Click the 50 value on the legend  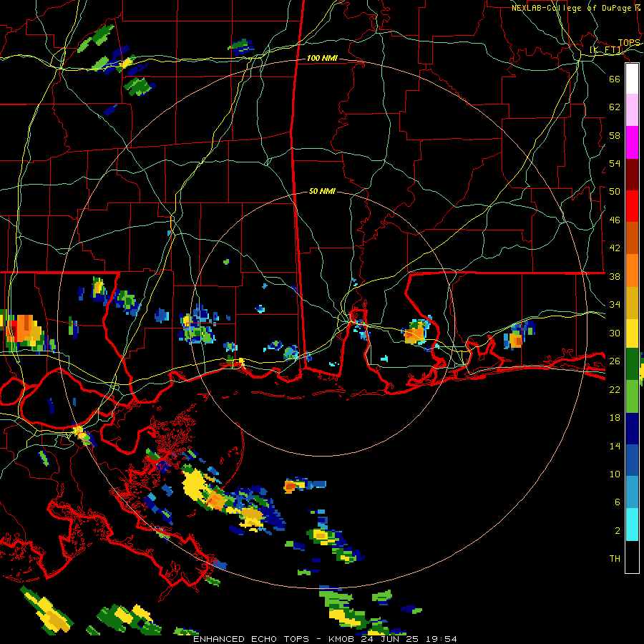[615, 192]
